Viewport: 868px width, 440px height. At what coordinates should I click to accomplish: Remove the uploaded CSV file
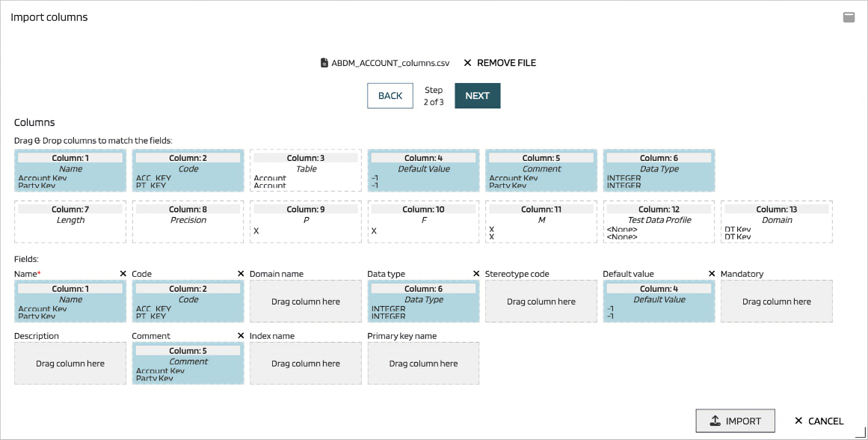click(499, 63)
